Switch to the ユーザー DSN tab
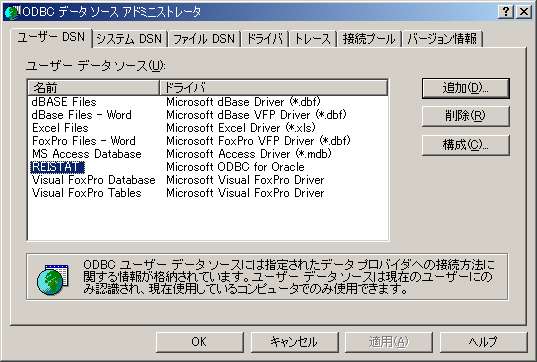 coord(51,37)
